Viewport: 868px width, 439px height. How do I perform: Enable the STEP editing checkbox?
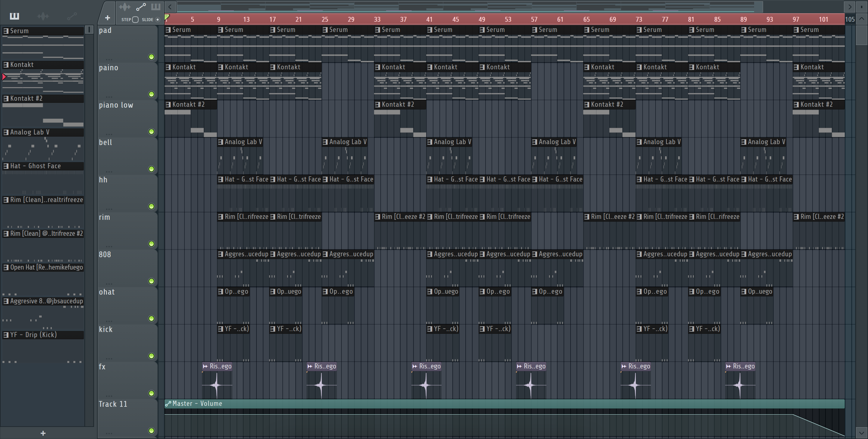click(x=135, y=20)
